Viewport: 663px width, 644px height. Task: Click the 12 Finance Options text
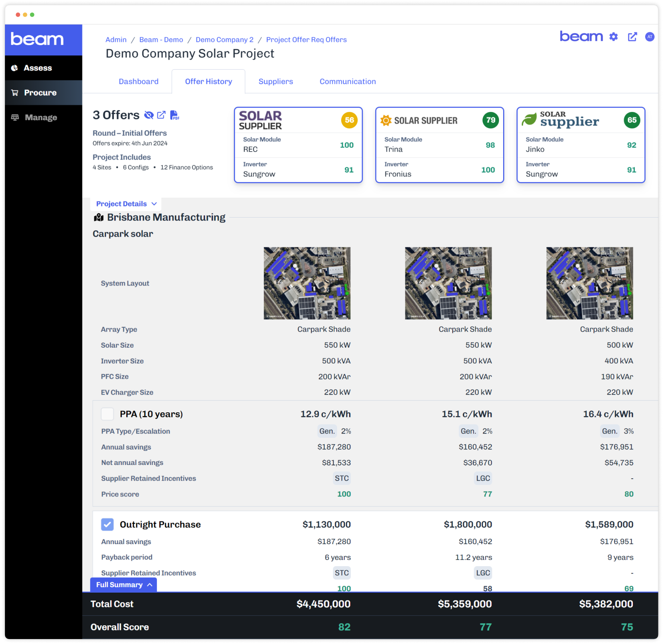tap(187, 167)
